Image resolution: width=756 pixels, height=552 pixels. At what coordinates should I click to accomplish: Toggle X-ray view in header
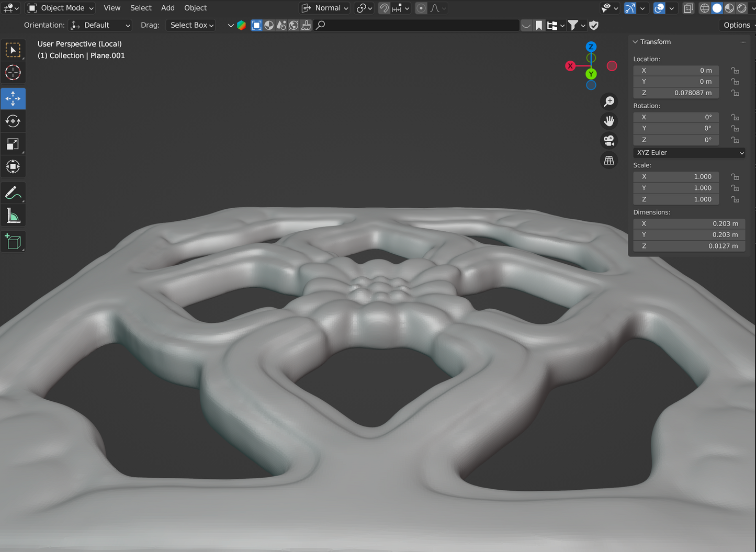(x=689, y=8)
